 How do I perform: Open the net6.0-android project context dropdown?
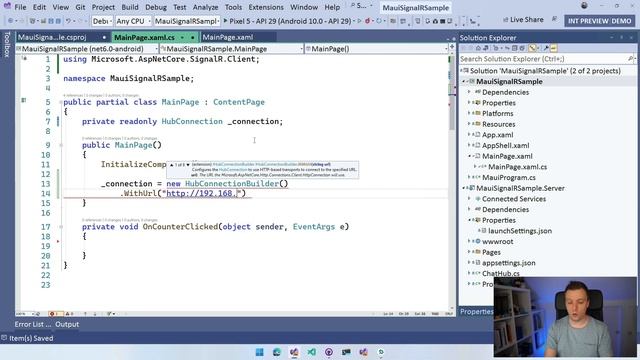click(x=87, y=49)
